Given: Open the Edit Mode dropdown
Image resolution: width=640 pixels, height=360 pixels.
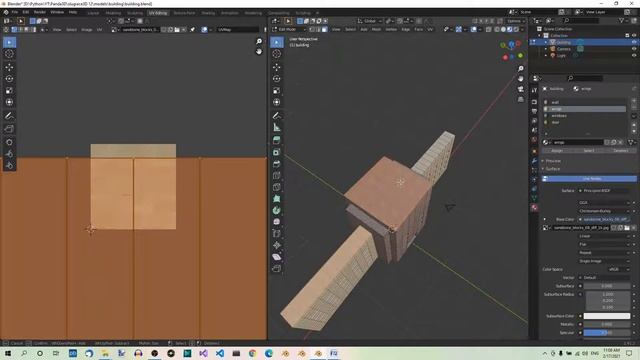Looking at the screenshot, I should click(x=289, y=29).
